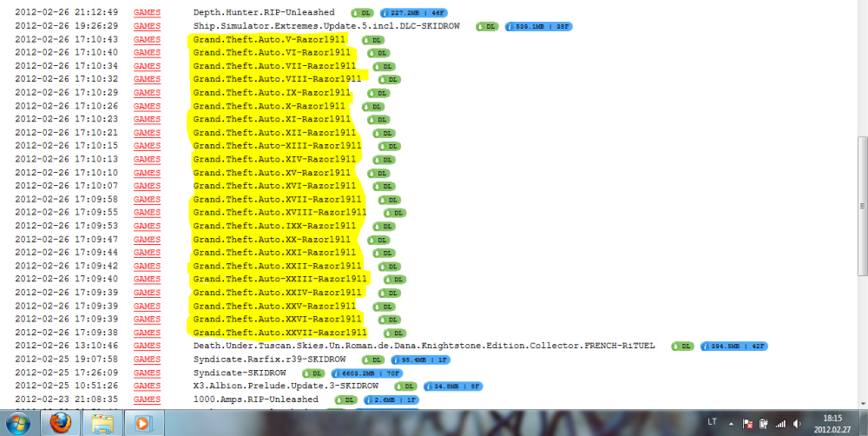Screen dimensions: 868x436
Task: Click DL badge for Grand.Theft.Auto.XXI-Razor1911
Action: click(385, 254)
